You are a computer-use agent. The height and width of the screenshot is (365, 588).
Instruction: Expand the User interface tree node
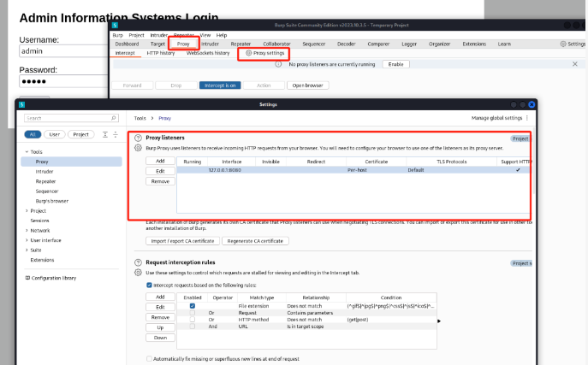point(27,240)
